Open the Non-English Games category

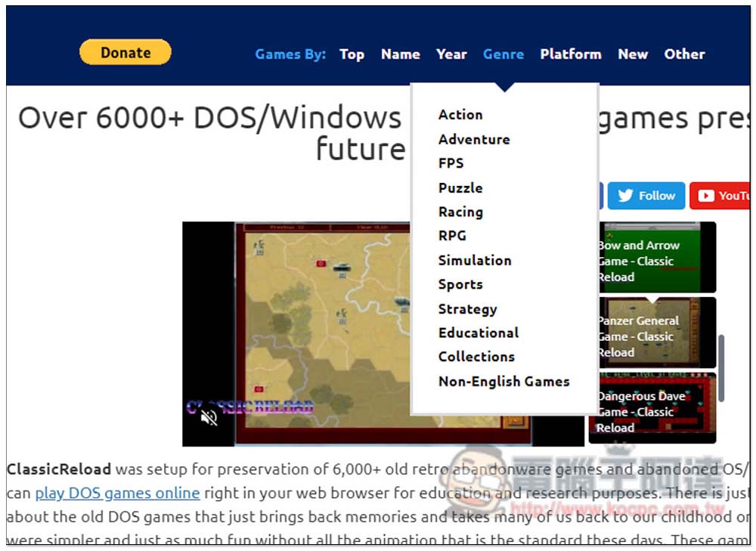point(503,382)
